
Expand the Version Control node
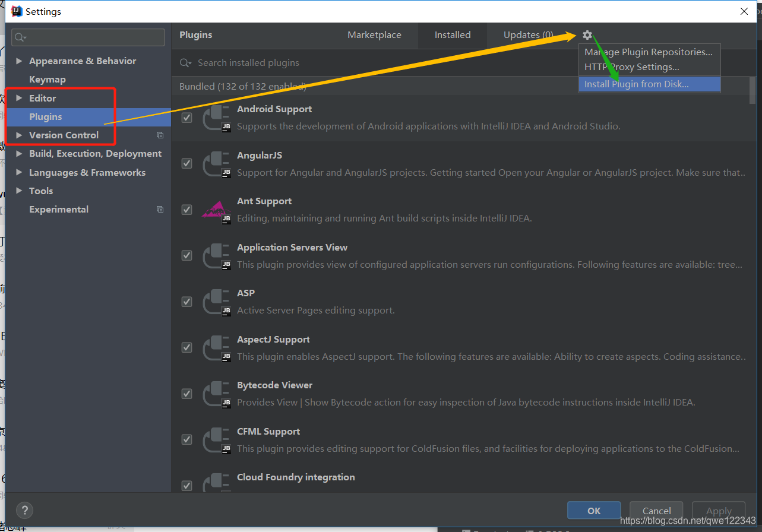[19, 135]
